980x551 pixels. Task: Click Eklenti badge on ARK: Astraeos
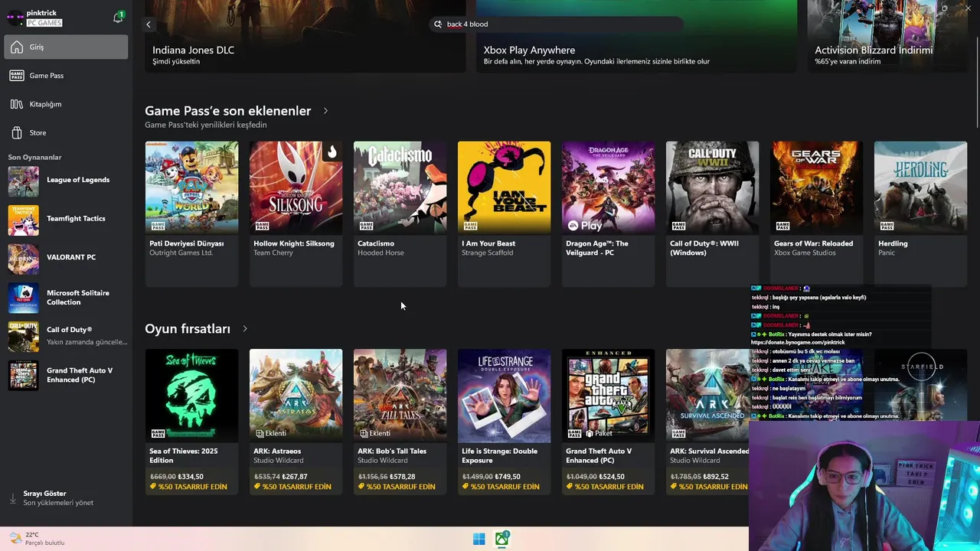271,433
